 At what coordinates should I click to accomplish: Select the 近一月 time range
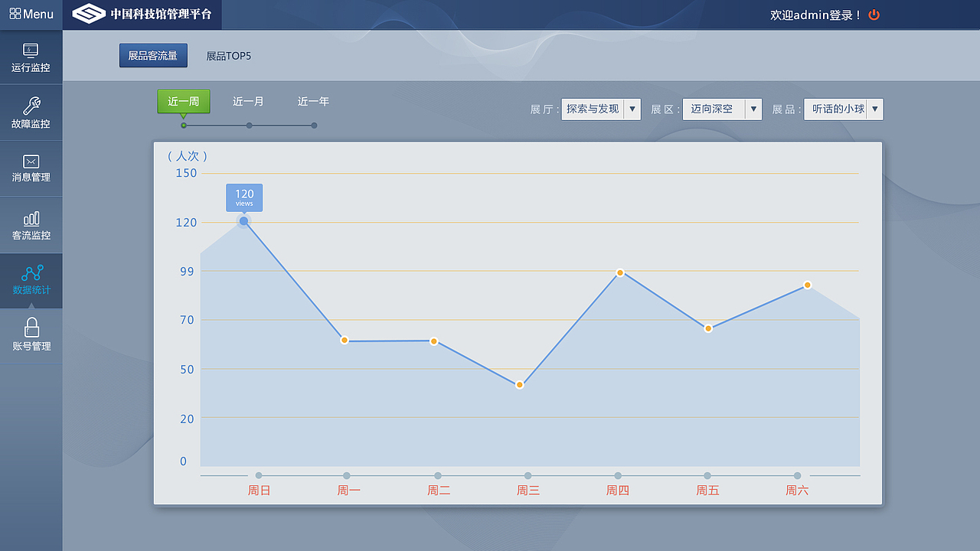point(248,101)
